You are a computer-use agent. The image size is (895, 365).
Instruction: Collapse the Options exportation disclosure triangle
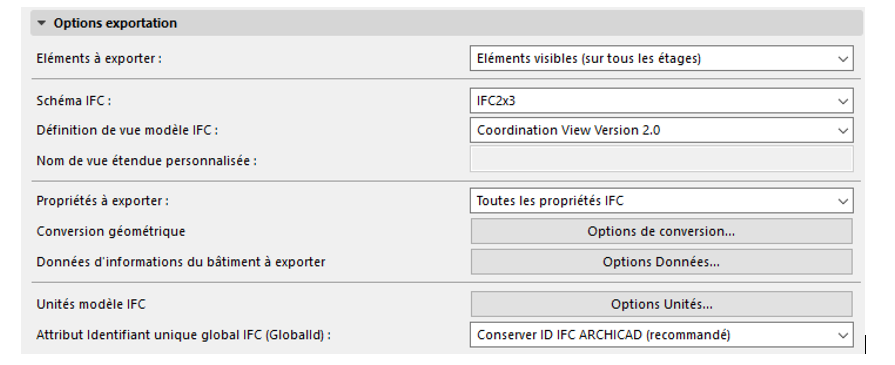click(x=41, y=23)
